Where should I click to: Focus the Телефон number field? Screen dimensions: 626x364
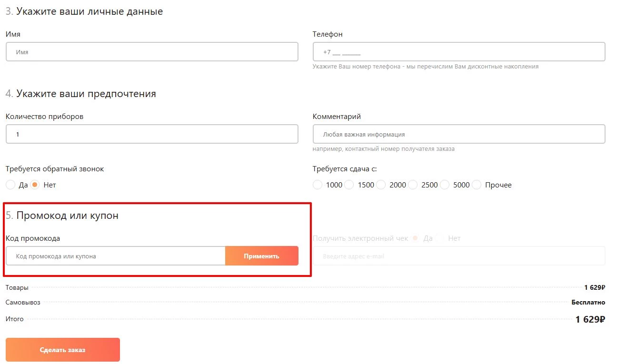(x=458, y=52)
